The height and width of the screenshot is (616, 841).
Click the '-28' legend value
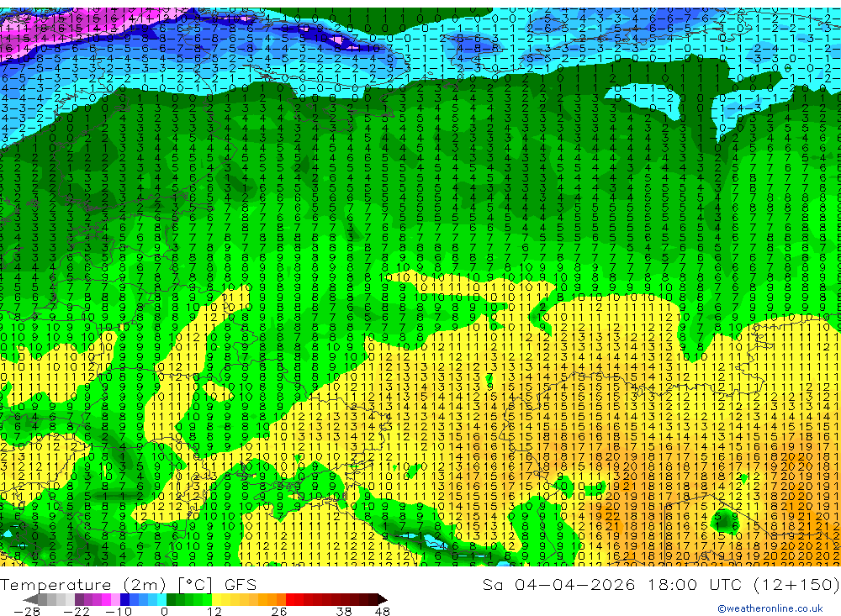(27, 612)
